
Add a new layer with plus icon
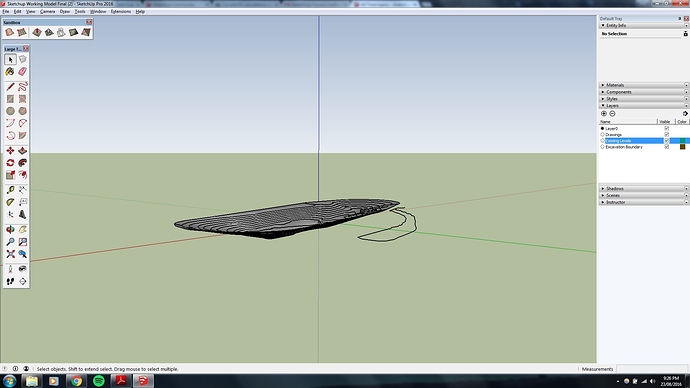[x=604, y=113]
